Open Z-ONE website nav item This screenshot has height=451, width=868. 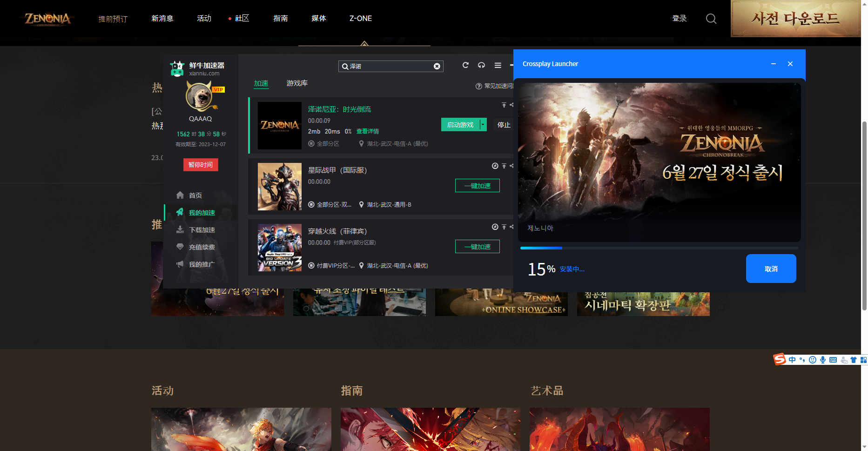(x=361, y=19)
